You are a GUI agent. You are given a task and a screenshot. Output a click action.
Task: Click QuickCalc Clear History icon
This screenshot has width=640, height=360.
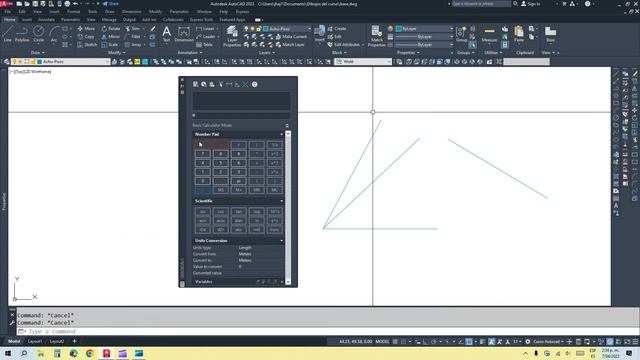click(x=204, y=84)
